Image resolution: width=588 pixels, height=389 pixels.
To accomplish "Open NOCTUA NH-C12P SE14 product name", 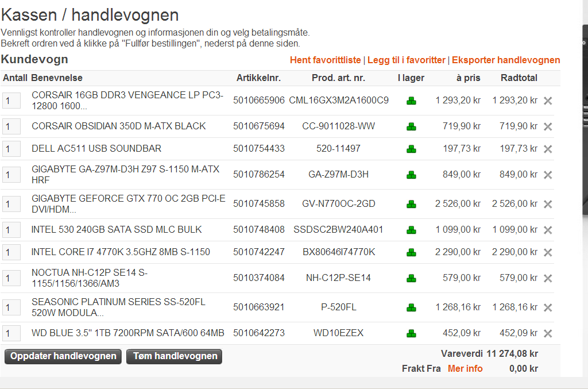I will [90, 278].
